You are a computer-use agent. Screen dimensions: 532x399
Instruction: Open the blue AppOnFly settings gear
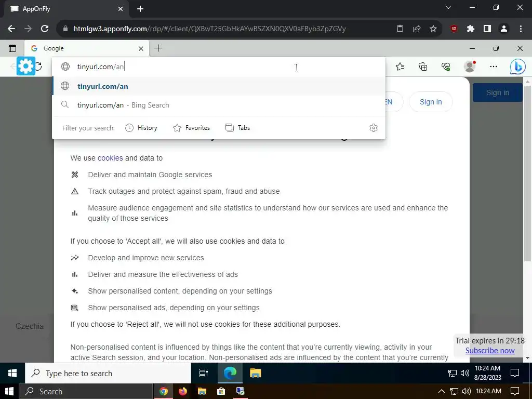26,66
